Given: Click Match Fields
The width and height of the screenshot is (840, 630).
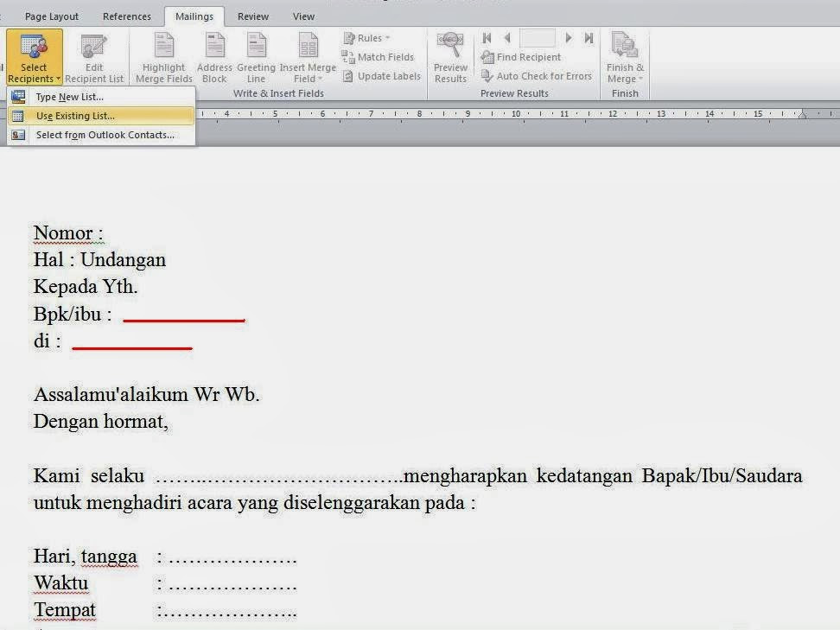Looking at the screenshot, I should [x=378, y=57].
